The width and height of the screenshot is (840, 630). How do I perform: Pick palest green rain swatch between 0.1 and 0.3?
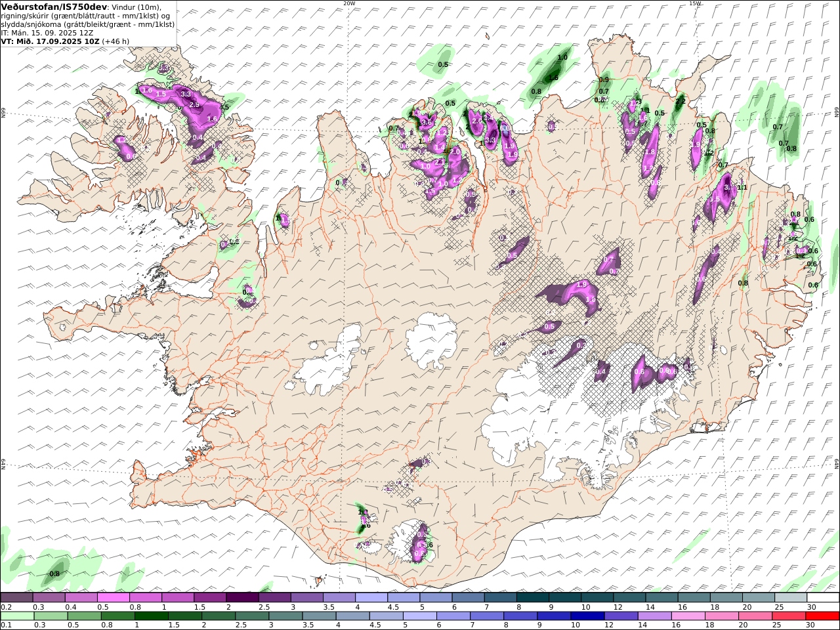17,616
